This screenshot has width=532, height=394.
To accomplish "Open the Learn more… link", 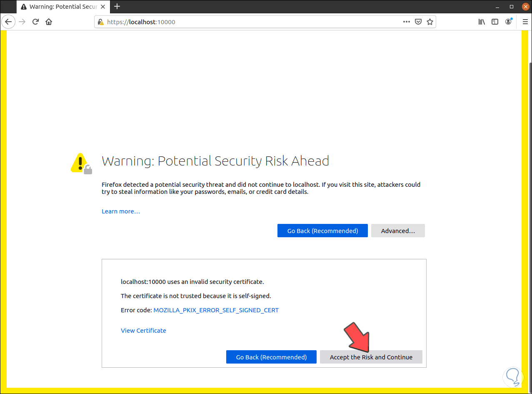I will pos(121,211).
